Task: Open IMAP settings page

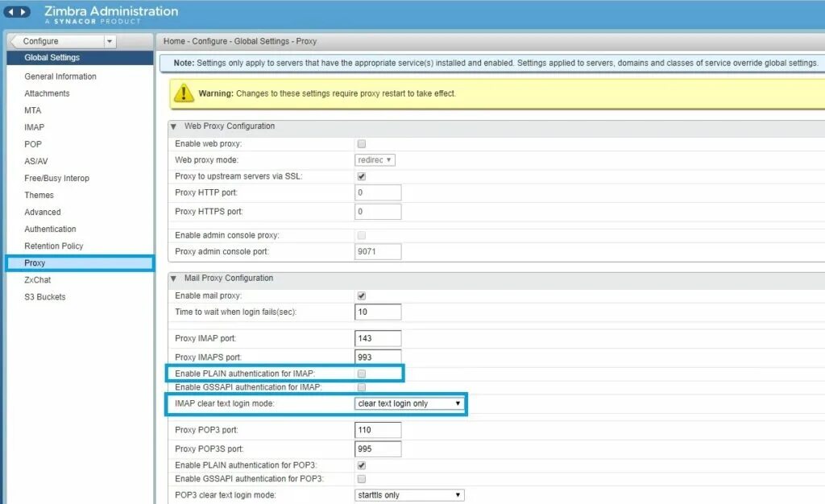Action: pos(34,127)
